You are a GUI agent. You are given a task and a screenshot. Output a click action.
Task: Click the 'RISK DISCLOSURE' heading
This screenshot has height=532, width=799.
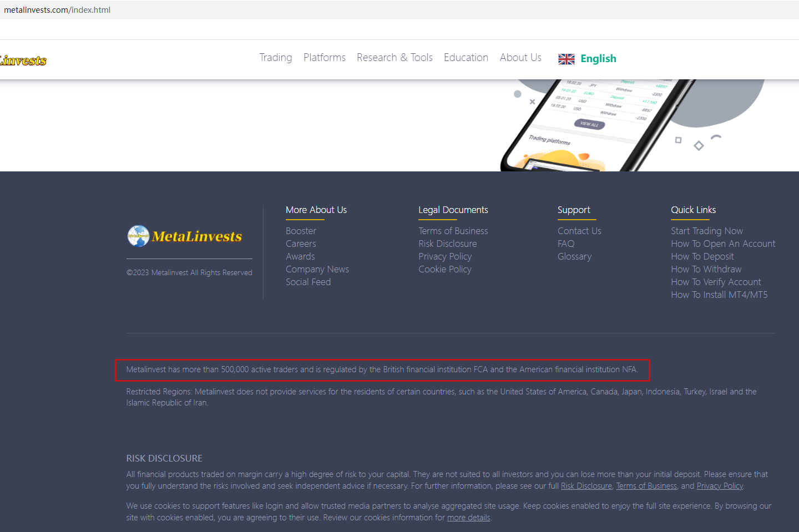click(164, 458)
